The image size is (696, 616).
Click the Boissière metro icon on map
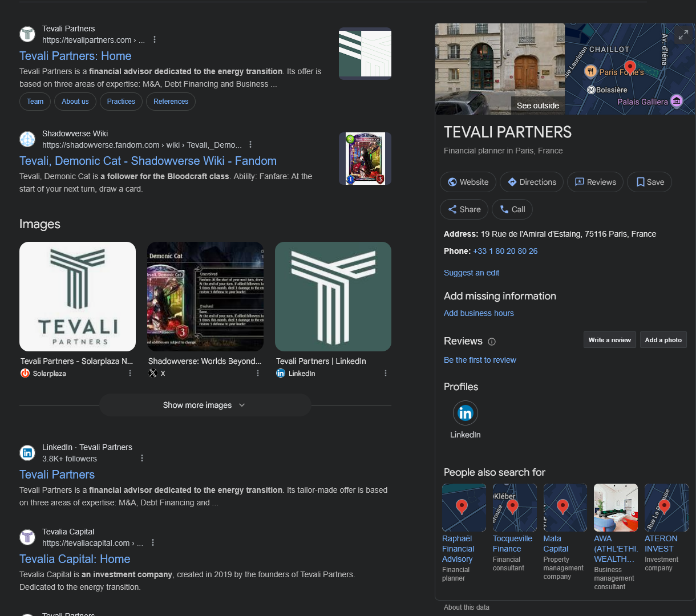592,90
